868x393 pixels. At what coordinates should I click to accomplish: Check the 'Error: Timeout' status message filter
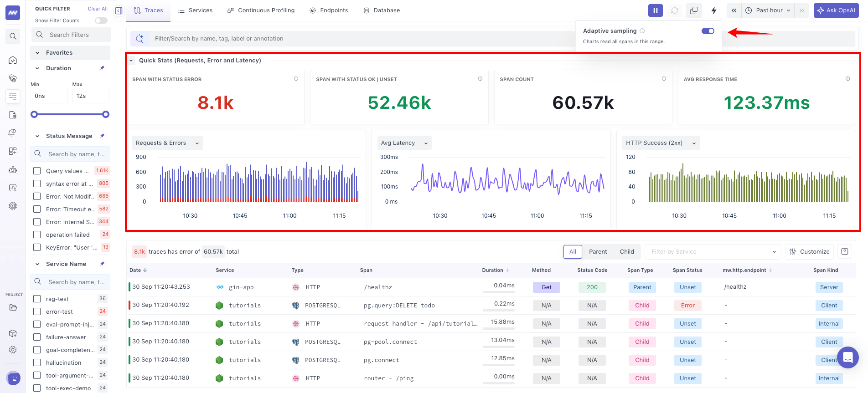tap(37, 209)
